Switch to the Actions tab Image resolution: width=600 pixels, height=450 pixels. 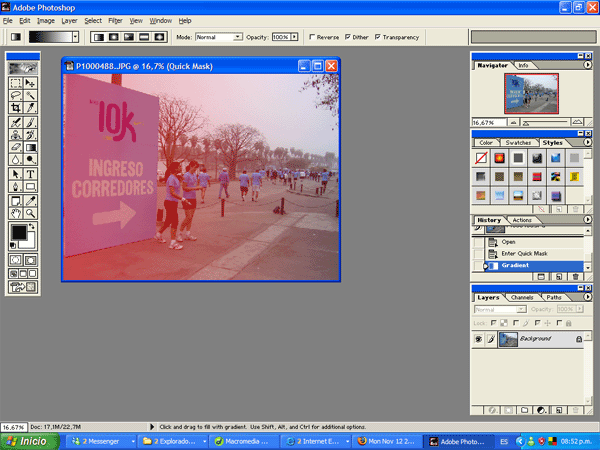coord(522,220)
